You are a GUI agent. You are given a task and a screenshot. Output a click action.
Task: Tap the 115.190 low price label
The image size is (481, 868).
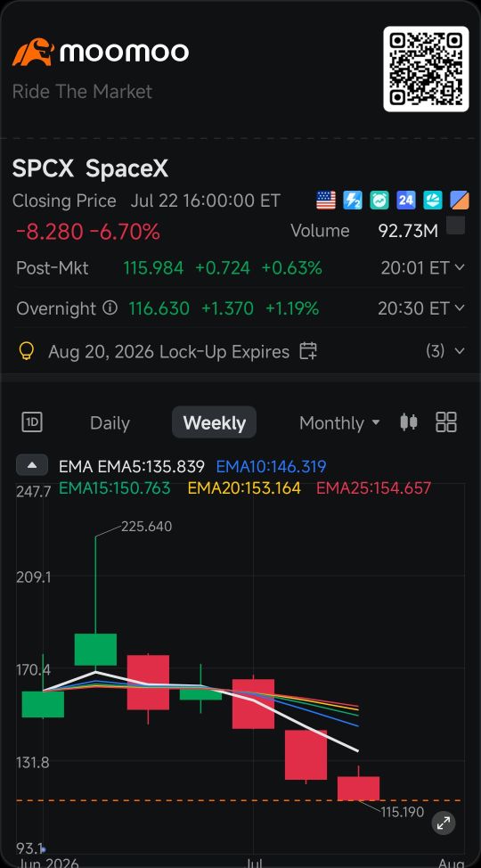[403, 812]
